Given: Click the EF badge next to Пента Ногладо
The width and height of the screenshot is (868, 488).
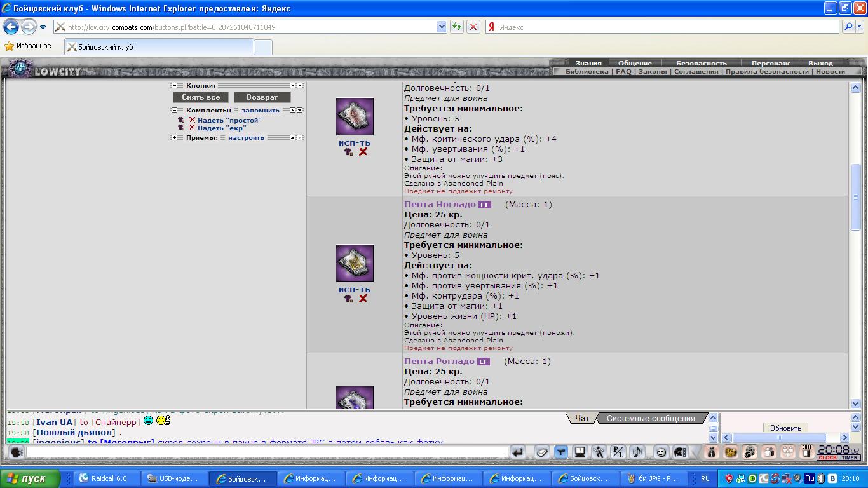Looking at the screenshot, I should coord(485,205).
